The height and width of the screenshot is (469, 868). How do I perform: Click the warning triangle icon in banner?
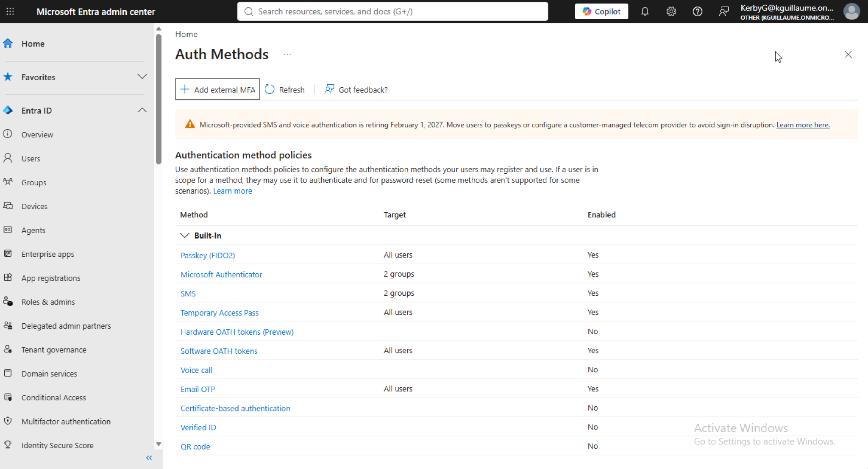(x=190, y=124)
